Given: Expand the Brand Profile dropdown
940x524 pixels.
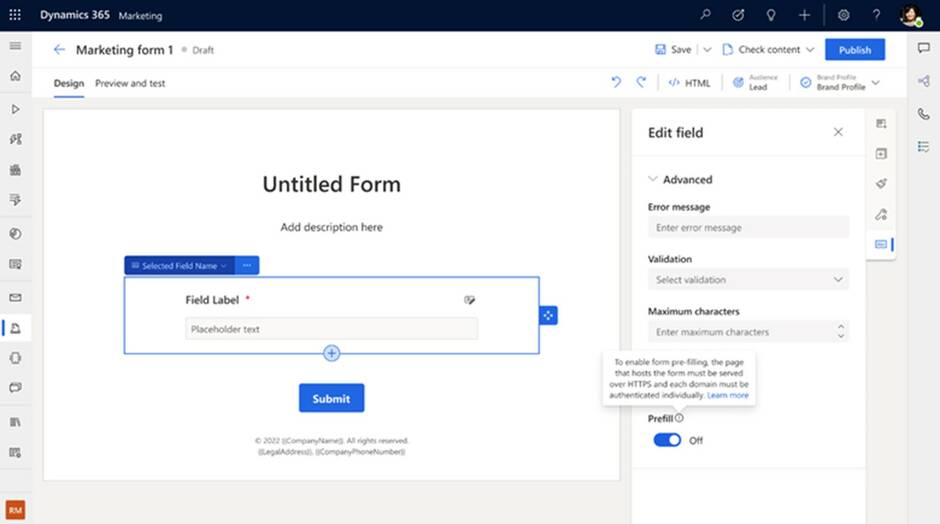Looking at the screenshot, I should click(x=876, y=83).
